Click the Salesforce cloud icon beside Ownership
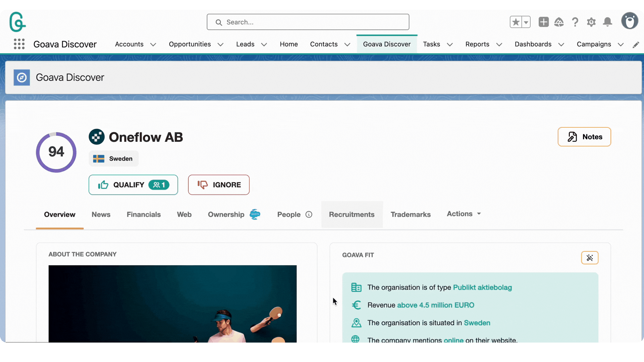This screenshot has width=644, height=362. pyautogui.click(x=255, y=214)
